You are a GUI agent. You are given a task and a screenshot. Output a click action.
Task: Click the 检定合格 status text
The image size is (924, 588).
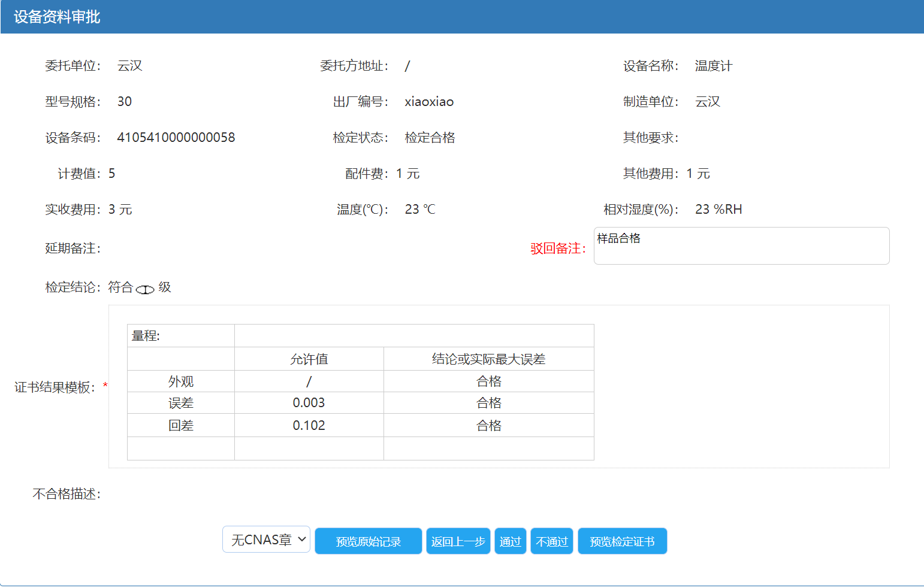pyautogui.click(x=430, y=138)
